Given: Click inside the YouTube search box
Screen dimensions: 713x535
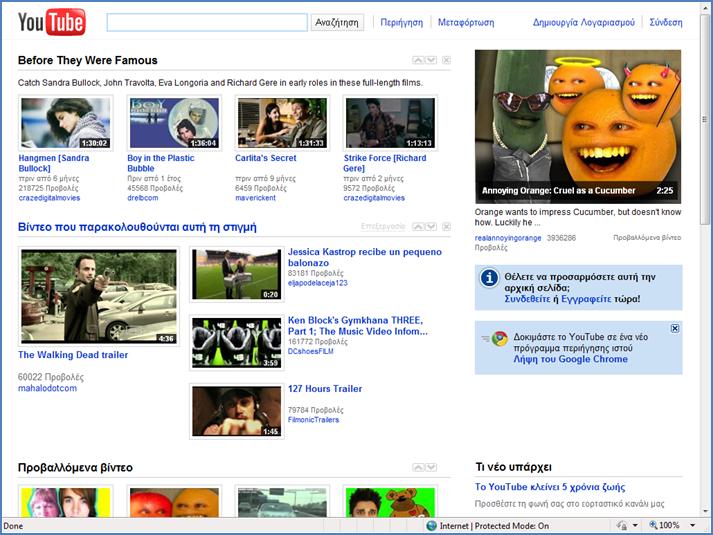Looking at the screenshot, I should pyautogui.click(x=207, y=22).
